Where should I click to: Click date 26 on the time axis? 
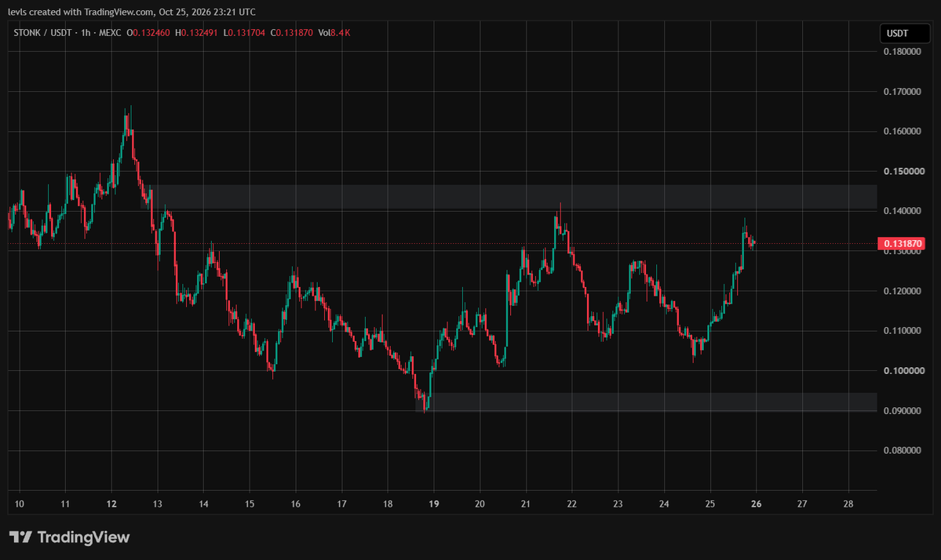(756, 504)
